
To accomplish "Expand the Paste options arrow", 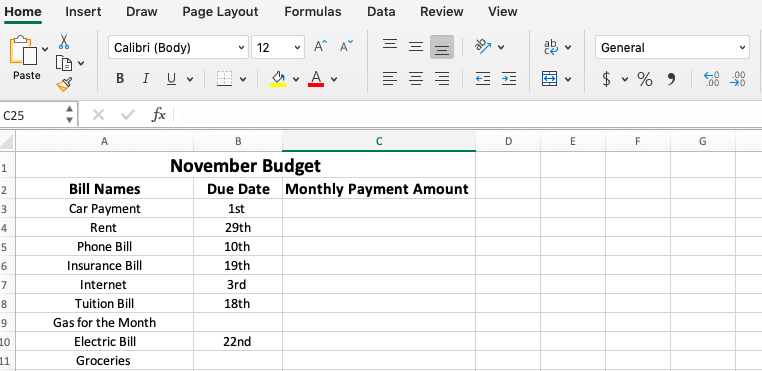I will coord(45,49).
